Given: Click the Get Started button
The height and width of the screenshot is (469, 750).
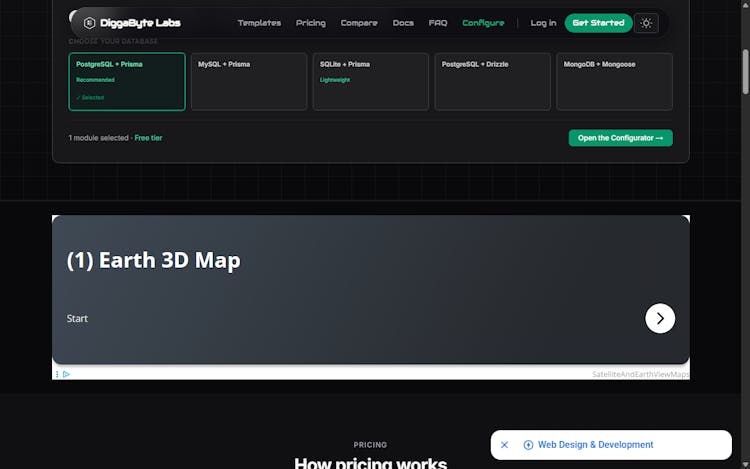Looking at the screenshot, I should point(598,23).
